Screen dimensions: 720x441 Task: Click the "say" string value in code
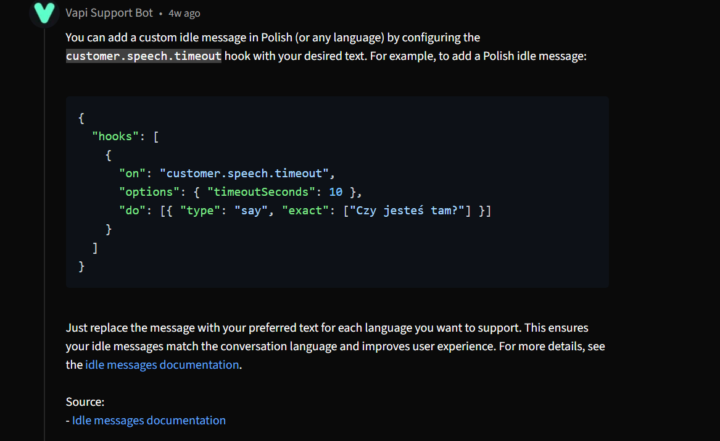click(252, 211)
